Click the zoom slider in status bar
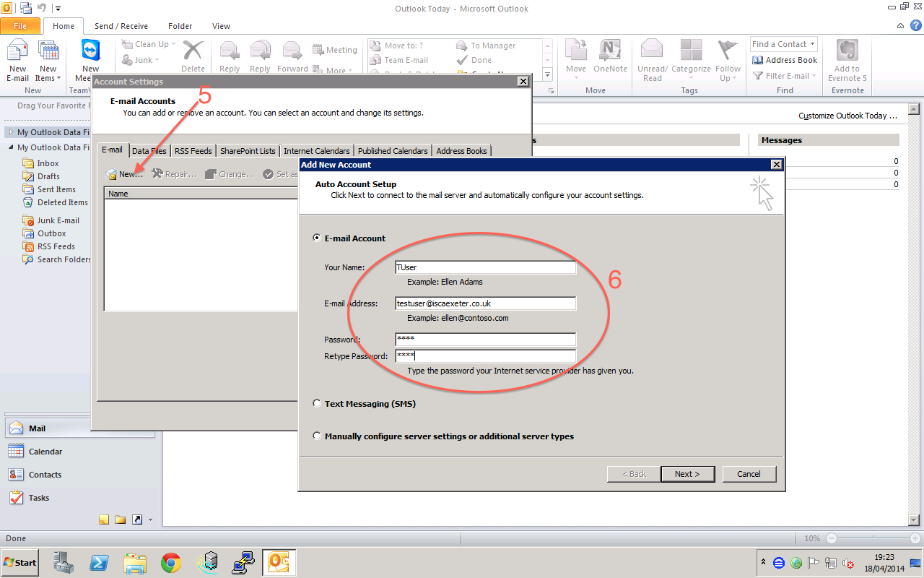The height and width of the screenshot is (578, 924). (873, 539)
